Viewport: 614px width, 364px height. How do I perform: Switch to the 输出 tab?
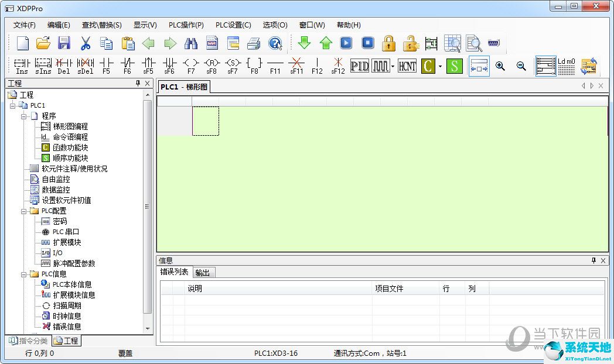pos(203,273)
